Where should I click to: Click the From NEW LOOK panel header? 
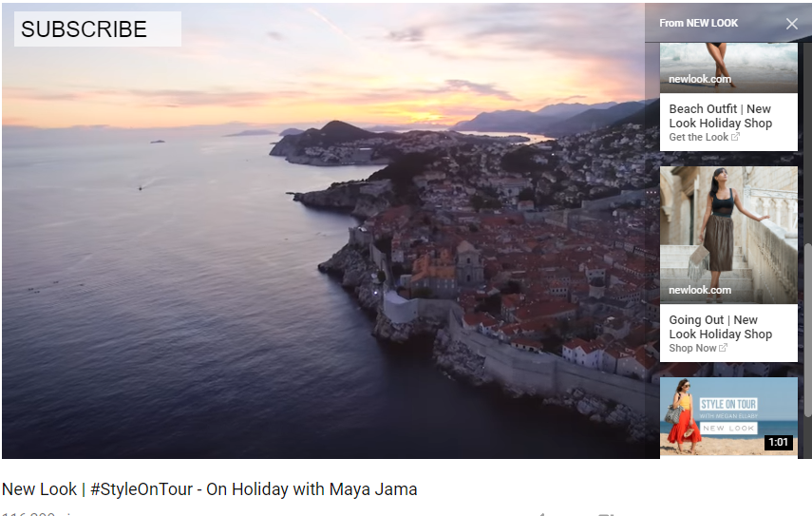pos(699,24)
